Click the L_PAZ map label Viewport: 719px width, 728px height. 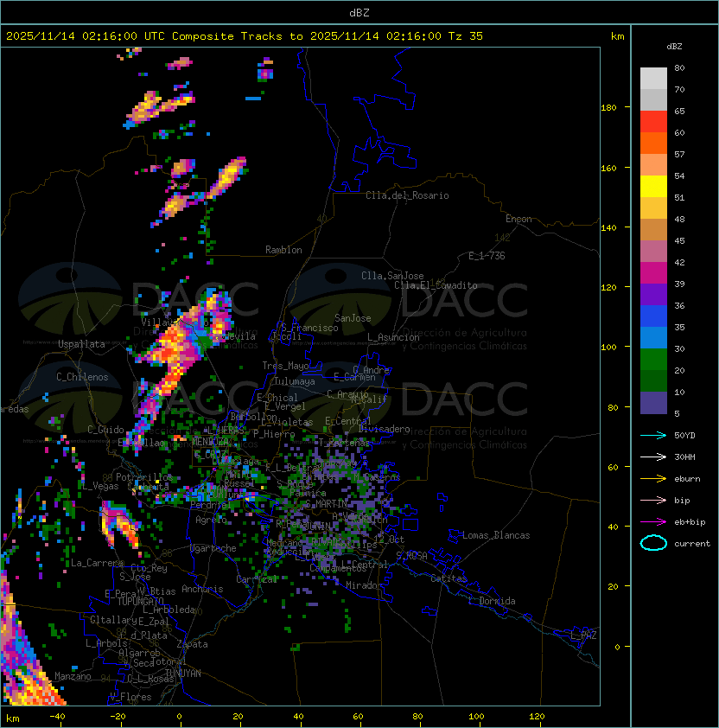583,635
